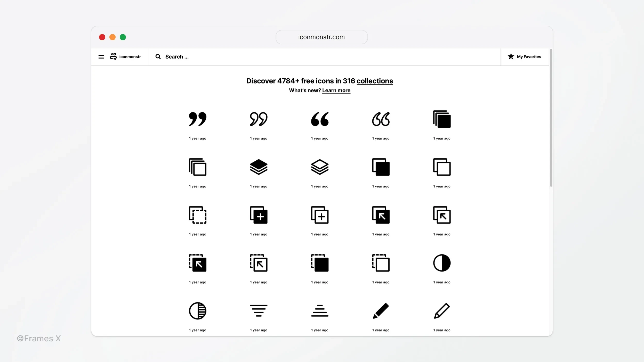This screenshot has height=362, width=644.
Task: Select the add to selection dashed icon
Action: coord(198,215)
